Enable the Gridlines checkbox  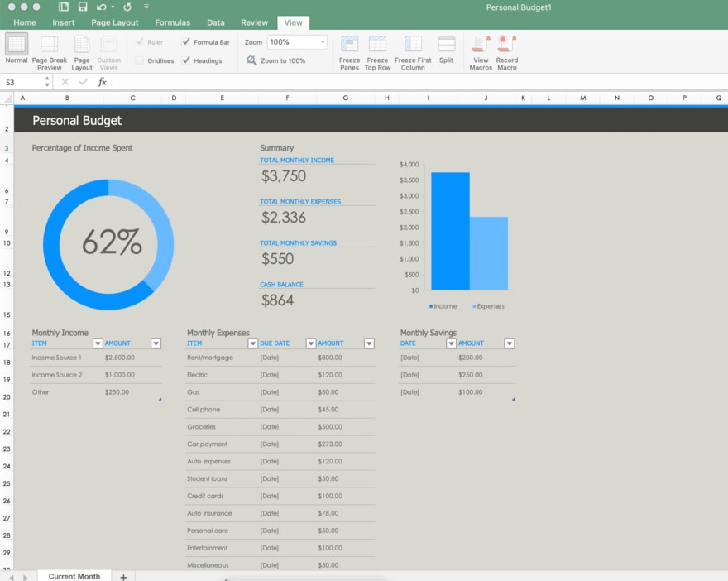point(139,60)
